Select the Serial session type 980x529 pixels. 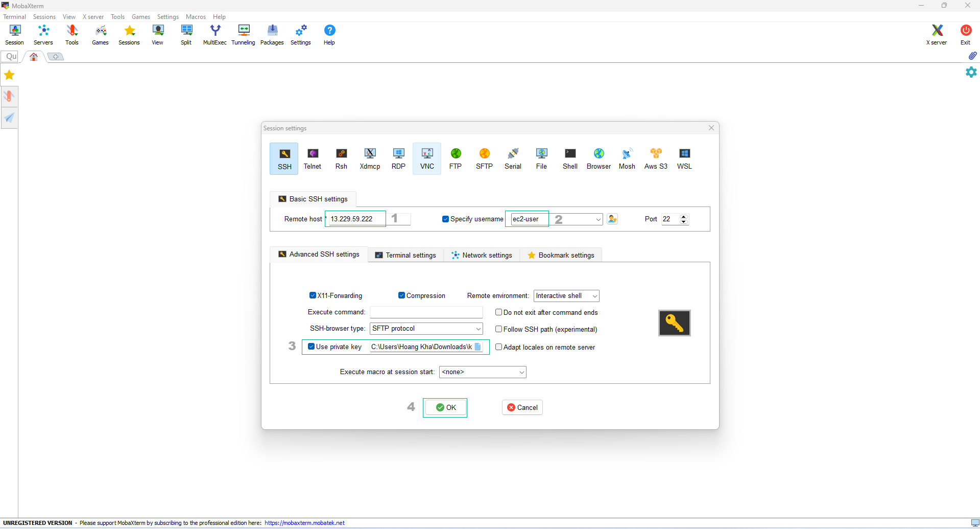[x=513, y=159]
